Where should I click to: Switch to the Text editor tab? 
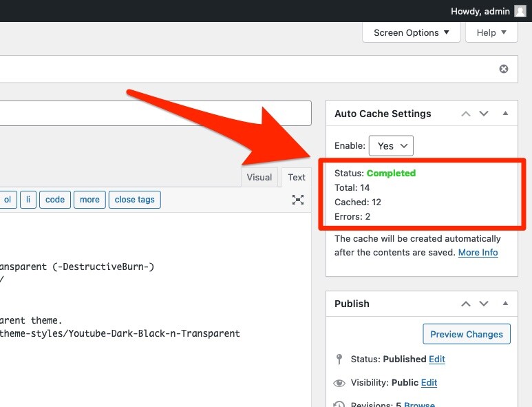[297, 177]
